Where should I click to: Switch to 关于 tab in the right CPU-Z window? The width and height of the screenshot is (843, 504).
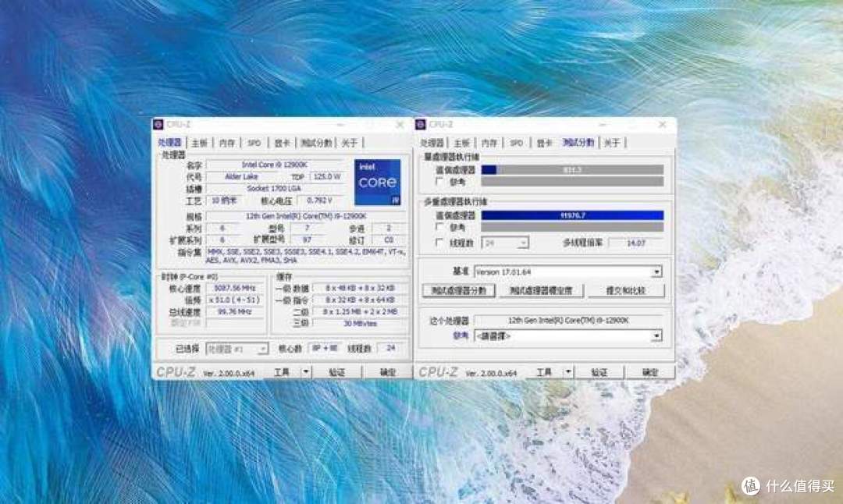click(x=612, y=143)
